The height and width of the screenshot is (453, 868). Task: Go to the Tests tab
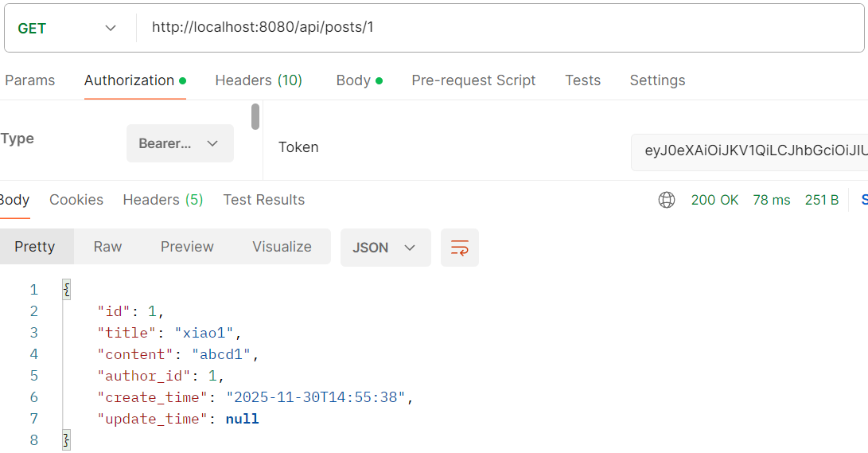pyautogui.click(x=582, y=80)
